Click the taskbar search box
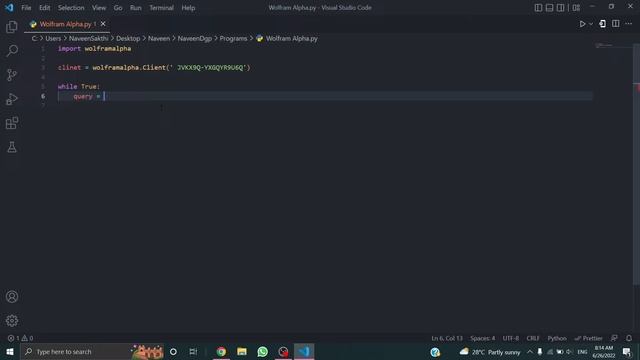Viewport: 640px width, 360px height. (92, 351)
